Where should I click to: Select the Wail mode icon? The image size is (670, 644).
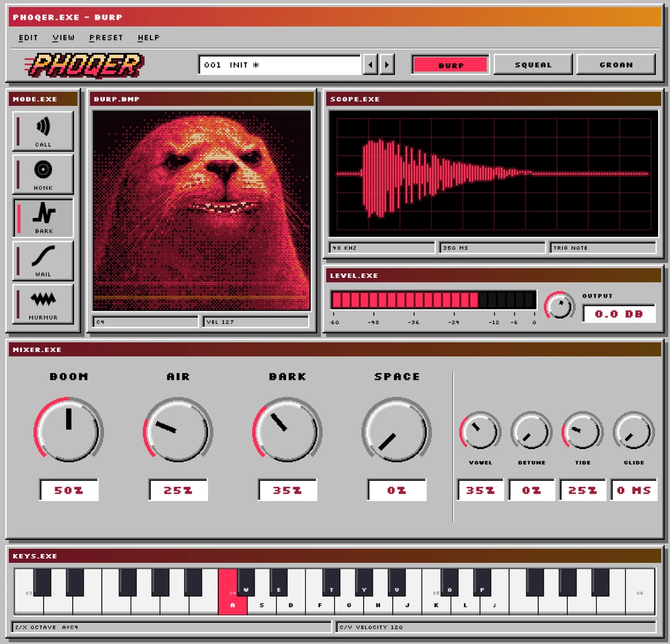[x=43, y=261]
